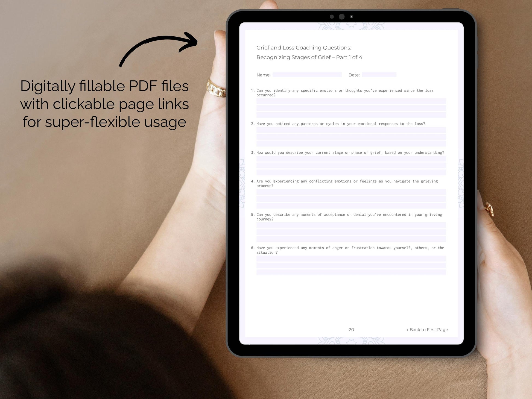The height and width of the screenshot is (399, 532).
Task: Click page number 20 navigation
Action: coord(352,328)
